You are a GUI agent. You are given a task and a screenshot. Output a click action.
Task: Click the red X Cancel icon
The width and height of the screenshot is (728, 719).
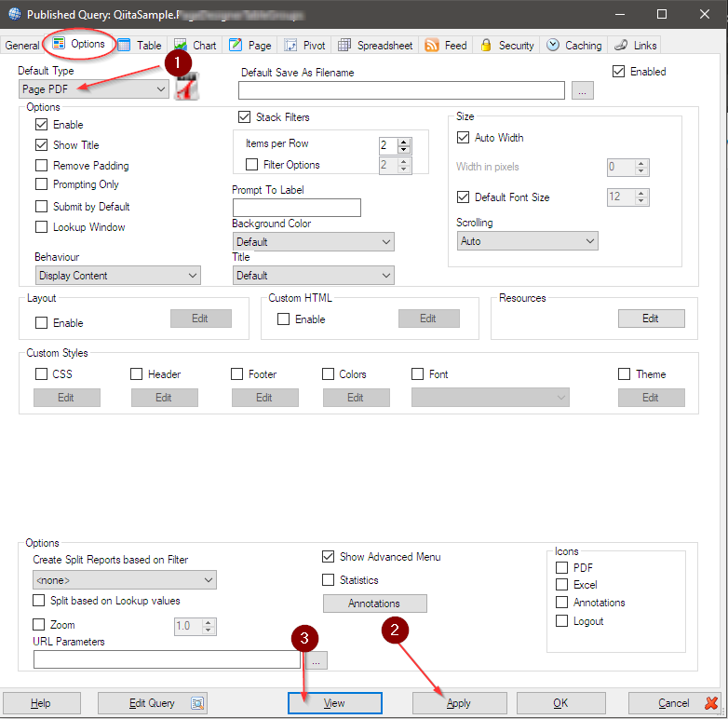coord(711,703)
